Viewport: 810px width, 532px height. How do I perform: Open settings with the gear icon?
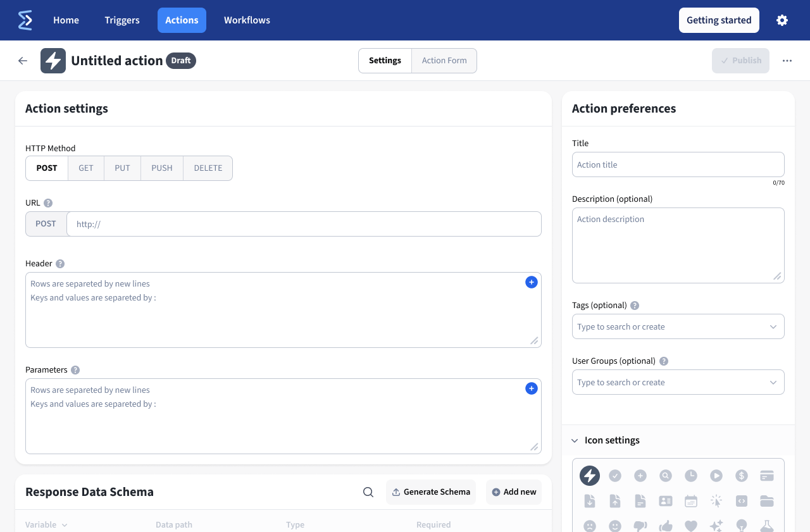782,20
